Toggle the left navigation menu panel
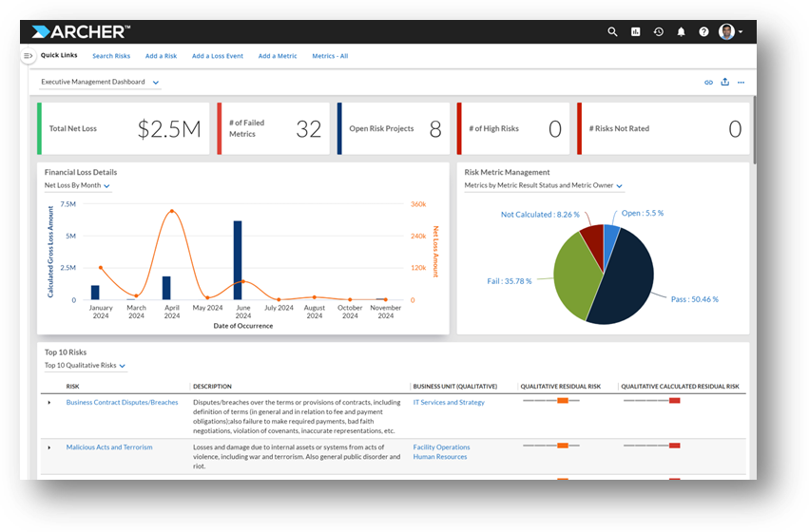 click(x=29, y=56)
